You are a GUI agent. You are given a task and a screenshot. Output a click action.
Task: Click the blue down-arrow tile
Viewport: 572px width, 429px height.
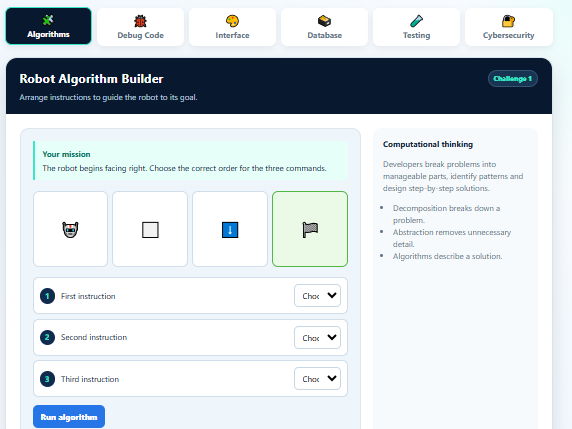click(230, 229)
